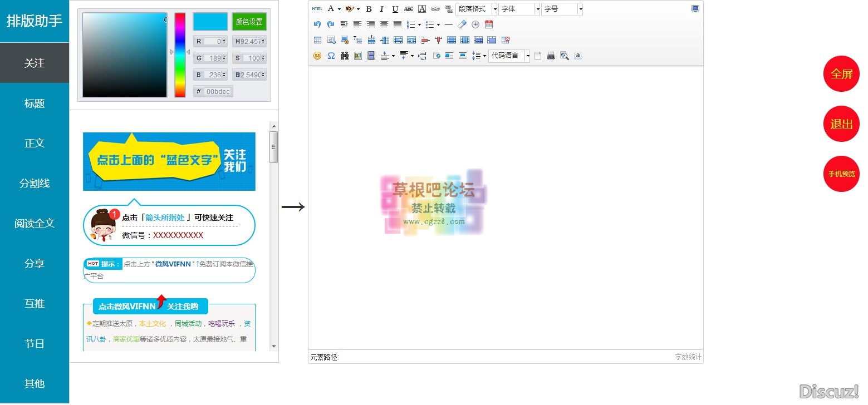The height and width of the screenshot is (405, 868).
Task: Toggle bold formatting
Action: tap(369, 9)
